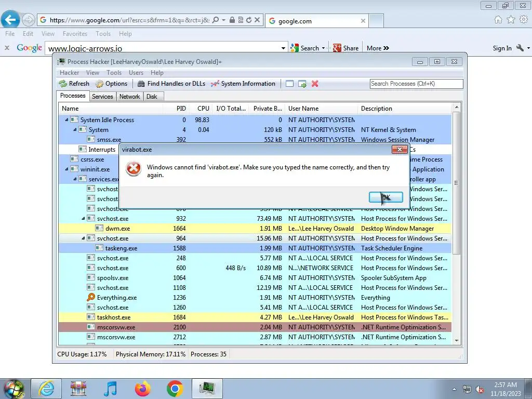Open the IE Favorites star icon

(511, 20)
